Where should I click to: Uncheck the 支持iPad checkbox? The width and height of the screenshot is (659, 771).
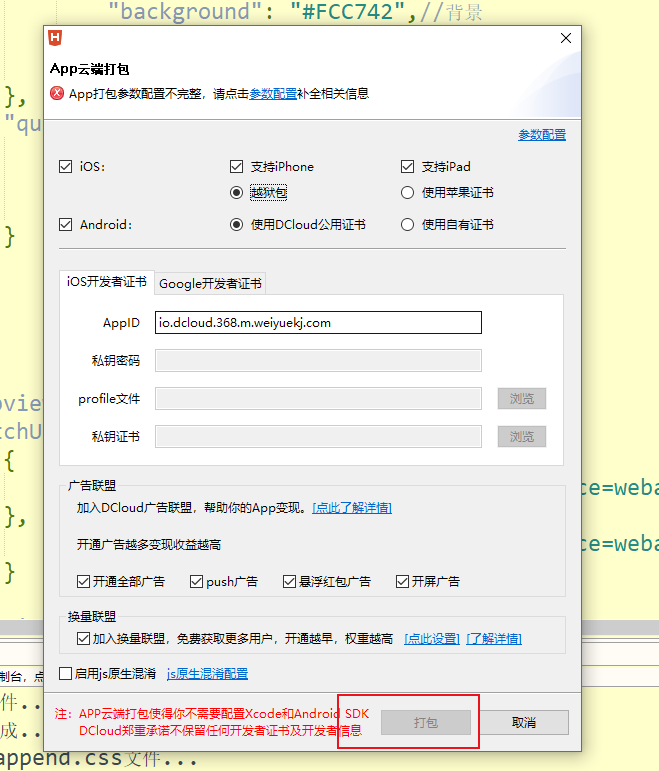pos(408,167)
